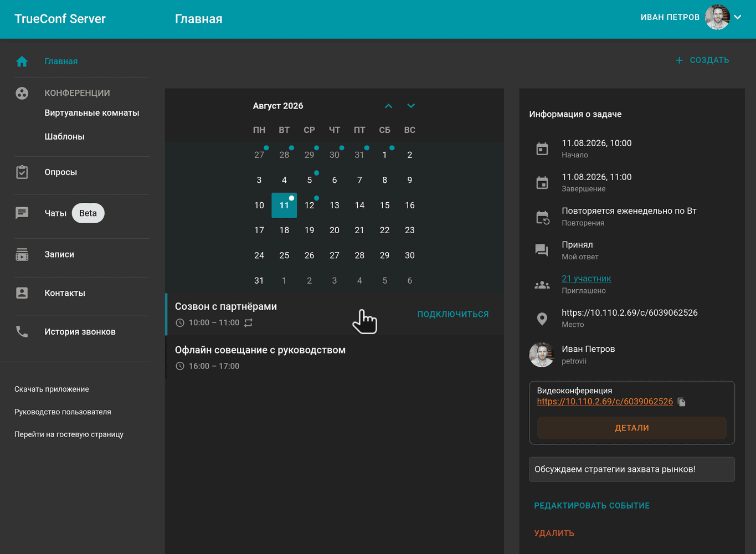Click the ДЕТАЛИ button
756x554 pixels.
pyautogui.click(x=632, y=428)
